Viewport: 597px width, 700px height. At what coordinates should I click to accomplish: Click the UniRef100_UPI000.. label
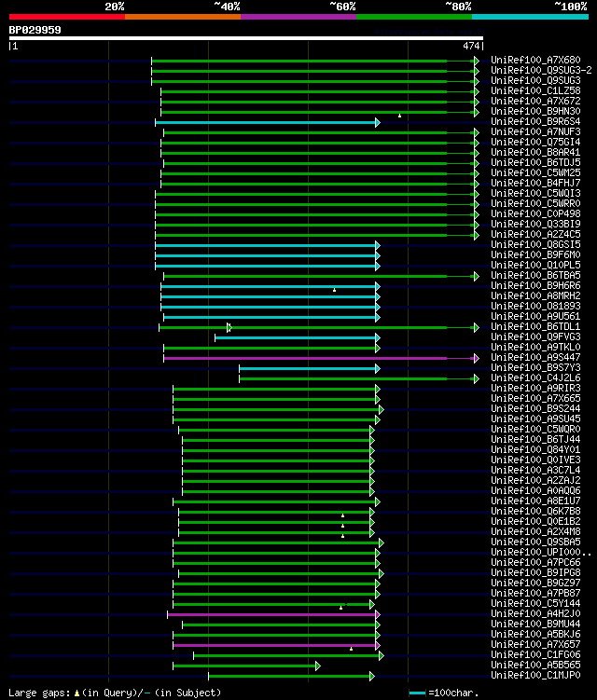(x=541, y=552)
